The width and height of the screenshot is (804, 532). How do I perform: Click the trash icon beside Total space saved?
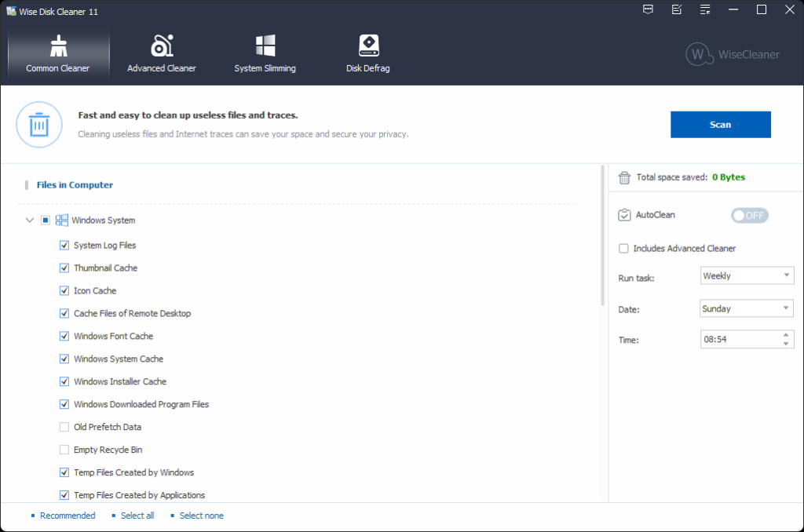(x=624, y=178)
